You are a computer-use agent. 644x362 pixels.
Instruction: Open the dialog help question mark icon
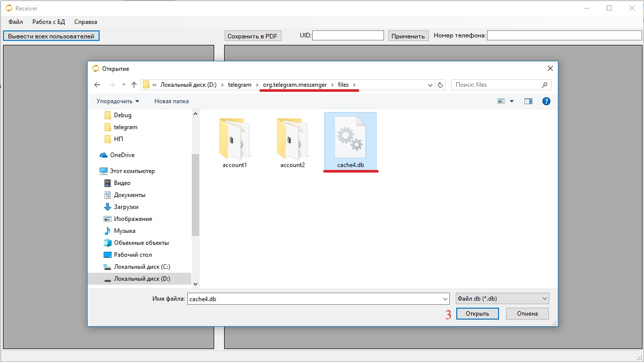tap(546, 101)
